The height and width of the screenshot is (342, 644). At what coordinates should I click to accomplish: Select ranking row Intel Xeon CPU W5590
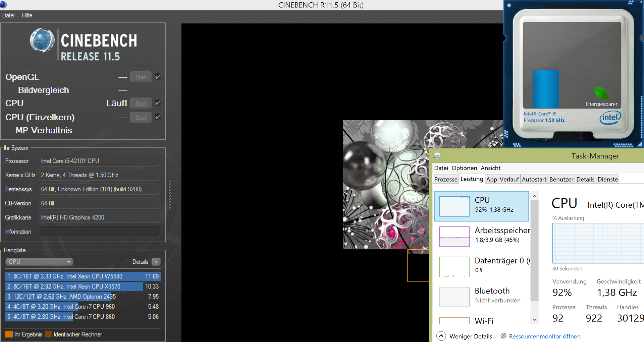83,276
